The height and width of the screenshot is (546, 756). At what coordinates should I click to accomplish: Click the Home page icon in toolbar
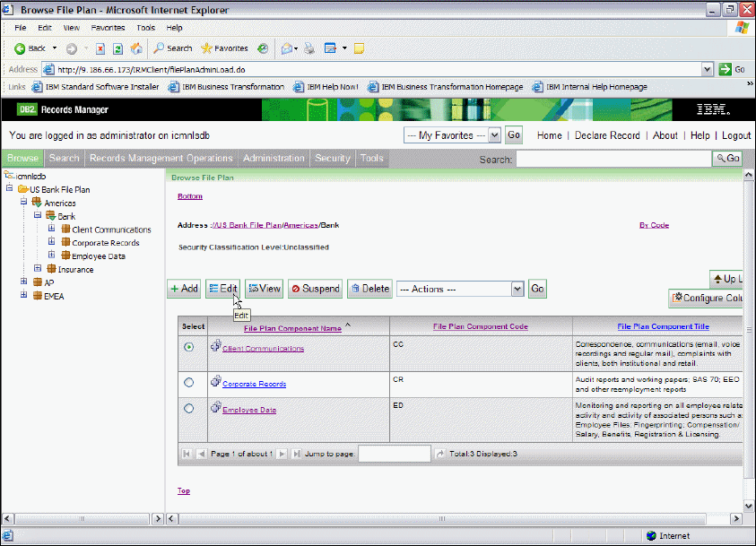(136, 48)
